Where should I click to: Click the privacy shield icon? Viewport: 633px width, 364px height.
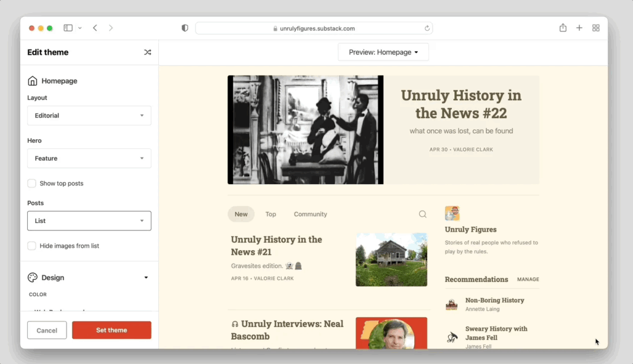pos(185,28)
